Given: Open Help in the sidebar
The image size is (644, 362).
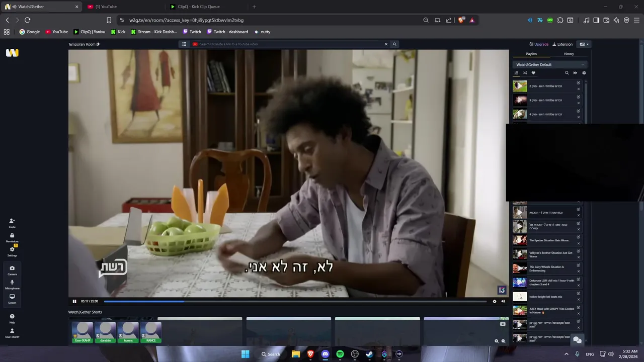Looking at the screenshot, I should coord(12,318).
